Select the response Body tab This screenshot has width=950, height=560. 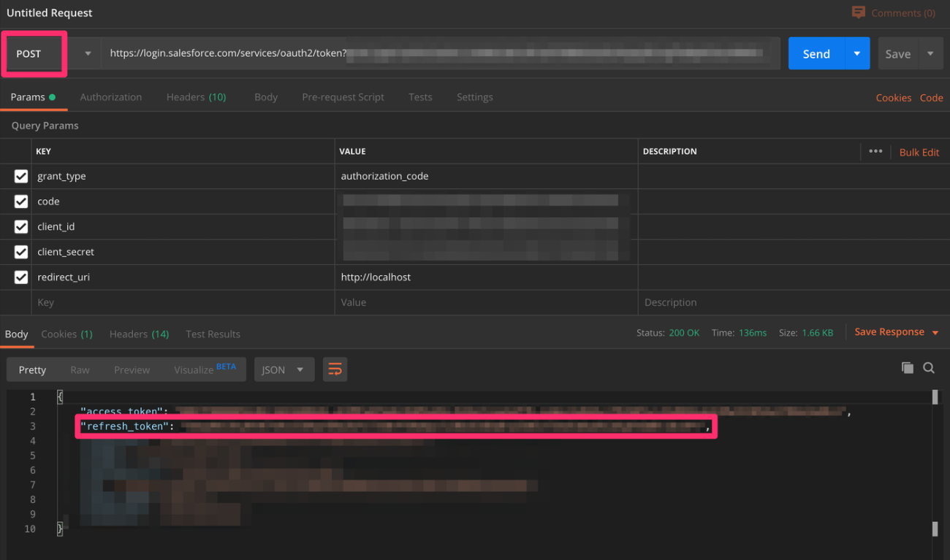coord(17,334)
